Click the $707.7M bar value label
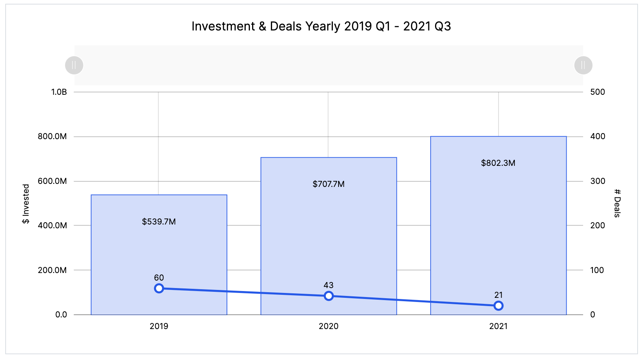 [328, 184]
